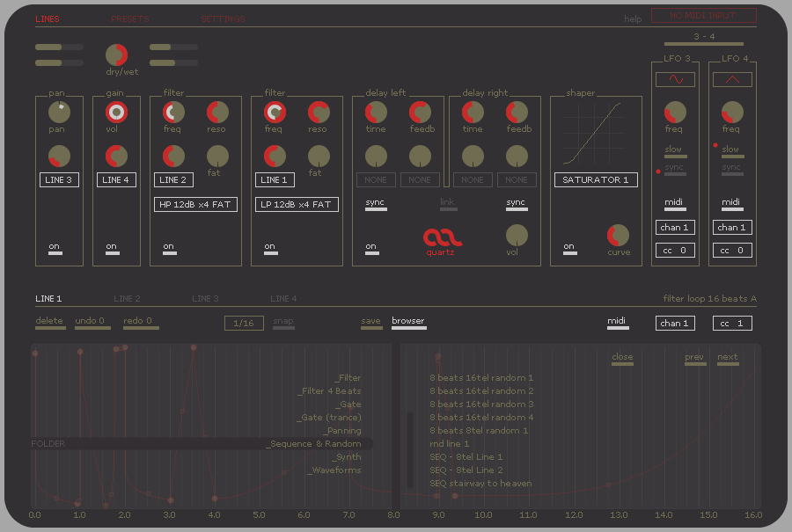Toggle the shaper on switch
This screenshot has height=532, width=792.
pos(569,249)
